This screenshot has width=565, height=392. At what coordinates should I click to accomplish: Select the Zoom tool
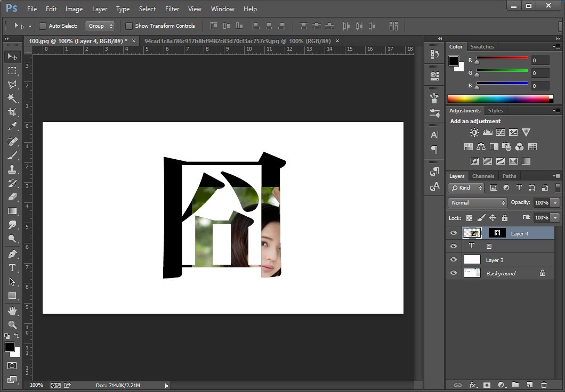tap(12, 324)
